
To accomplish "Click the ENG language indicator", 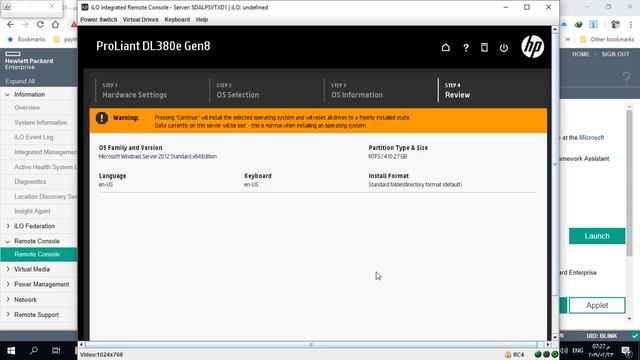I will click(x=578, y=351).
